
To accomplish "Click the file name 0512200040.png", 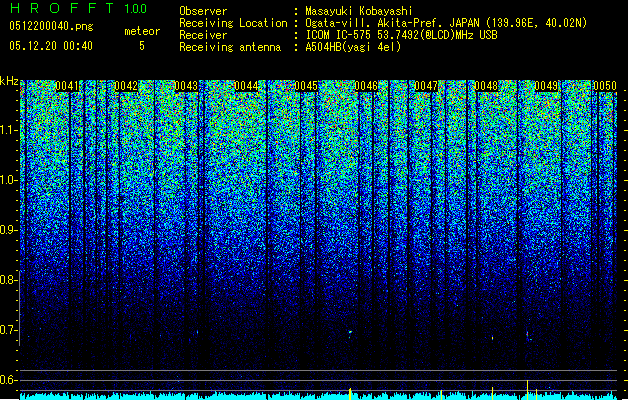I will pos(51,27).
